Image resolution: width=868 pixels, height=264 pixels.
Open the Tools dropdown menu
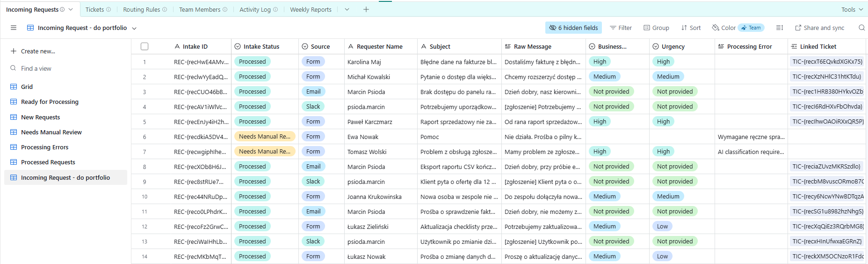[852, 9]
